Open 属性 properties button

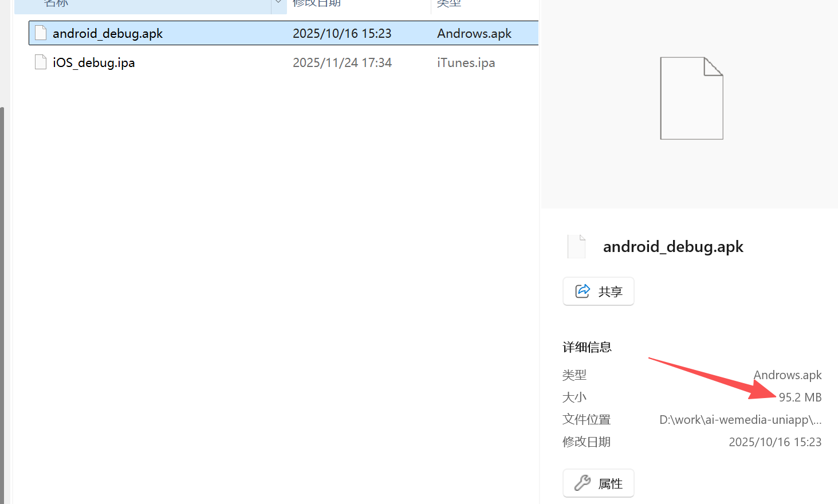coord(598,483)
